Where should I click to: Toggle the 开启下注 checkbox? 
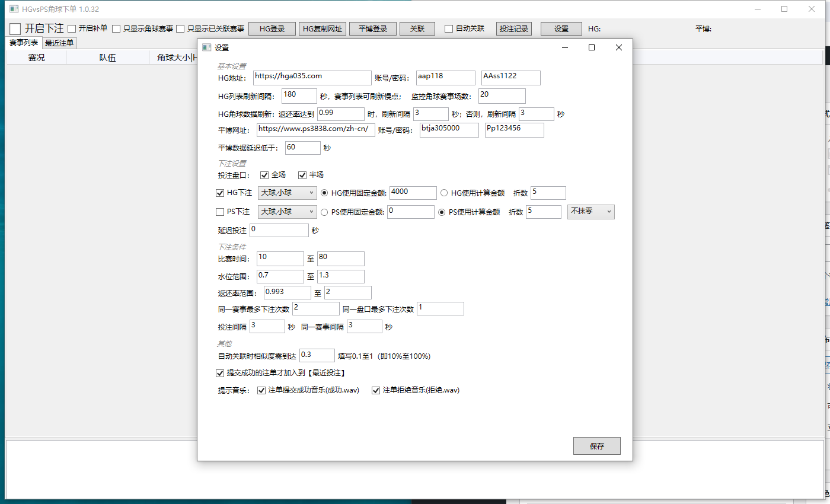(x=15, y=28)
